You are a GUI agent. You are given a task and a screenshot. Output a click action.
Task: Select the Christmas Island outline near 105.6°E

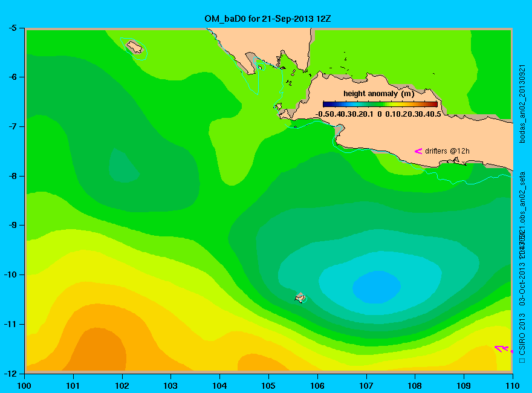pyautogui.click(x=300, y=297)
